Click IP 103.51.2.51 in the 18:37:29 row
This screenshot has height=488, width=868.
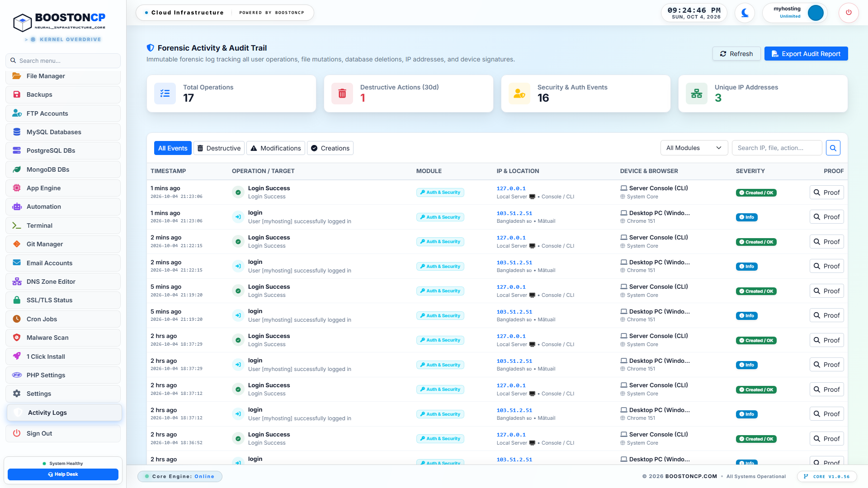click(514, 361)
